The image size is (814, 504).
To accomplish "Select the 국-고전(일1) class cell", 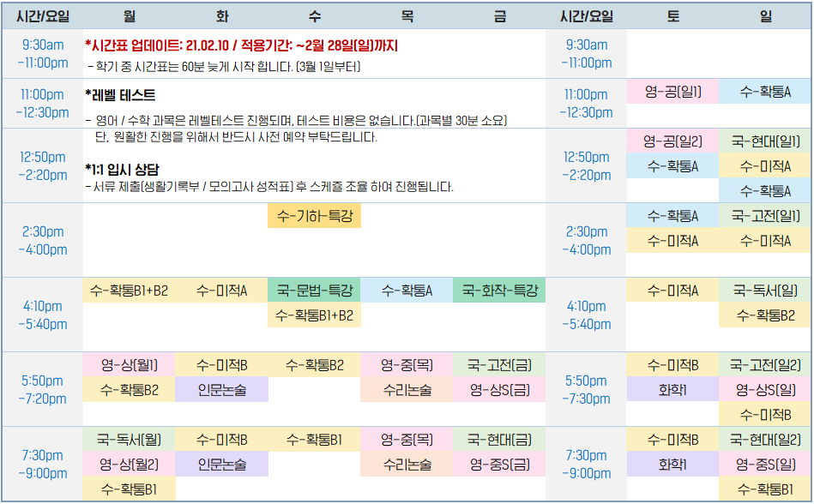I will (765, 216).
